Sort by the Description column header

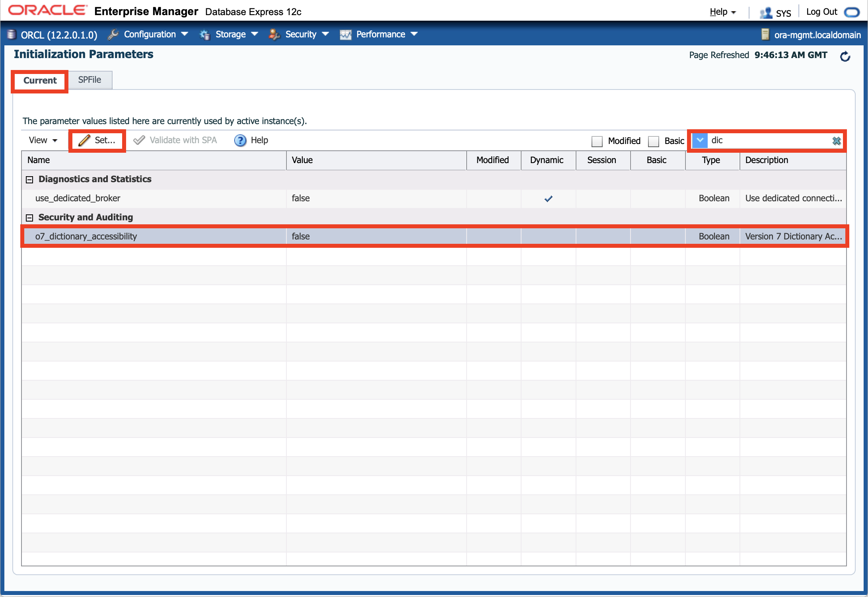793,160
